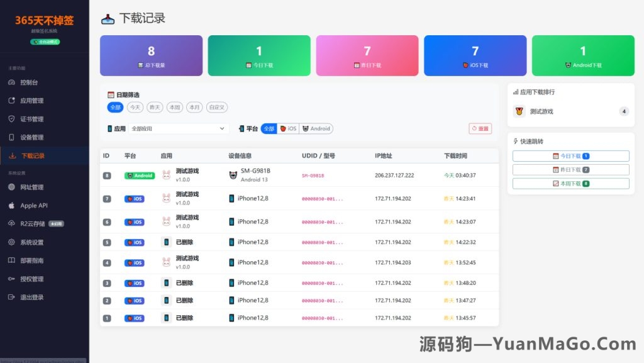Switch platform filter to iOS
The height and width of the screenshot is (363, 644).
point(289,128)
